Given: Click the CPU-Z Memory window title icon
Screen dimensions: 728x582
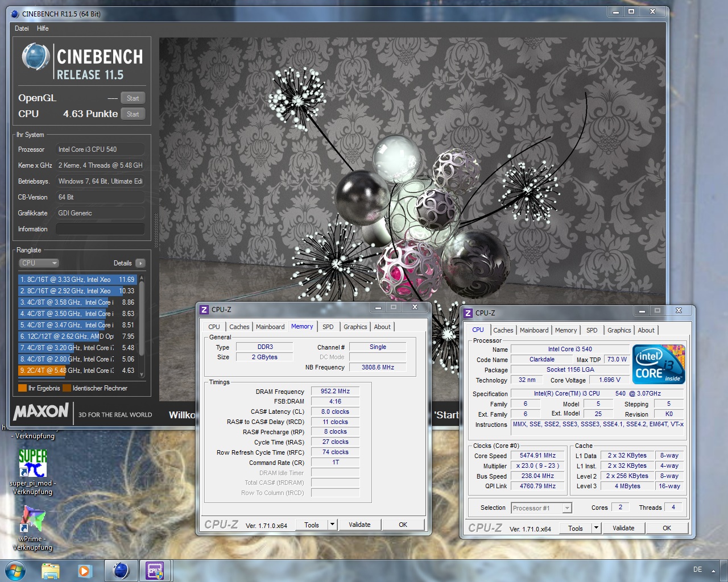Looking at the screenshot, I should 204,310.
